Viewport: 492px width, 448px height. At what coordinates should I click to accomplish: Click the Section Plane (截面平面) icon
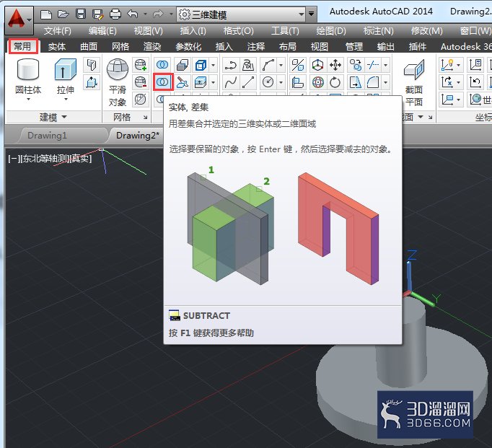[414, 70]
